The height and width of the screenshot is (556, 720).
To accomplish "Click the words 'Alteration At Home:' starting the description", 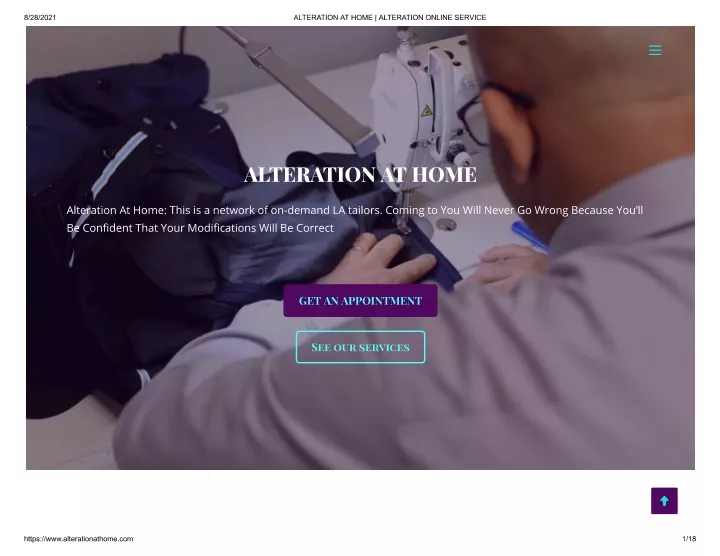I will (x=117, y=210).
